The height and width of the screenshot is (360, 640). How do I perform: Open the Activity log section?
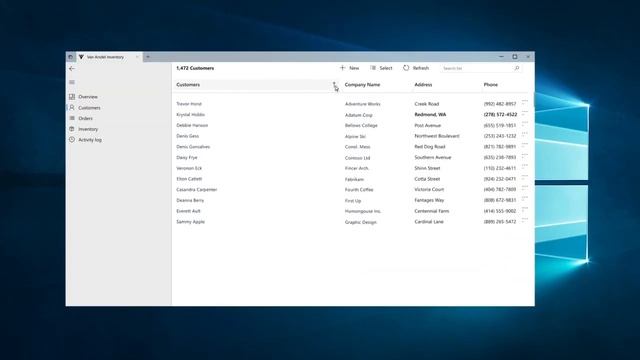point(90,140)
